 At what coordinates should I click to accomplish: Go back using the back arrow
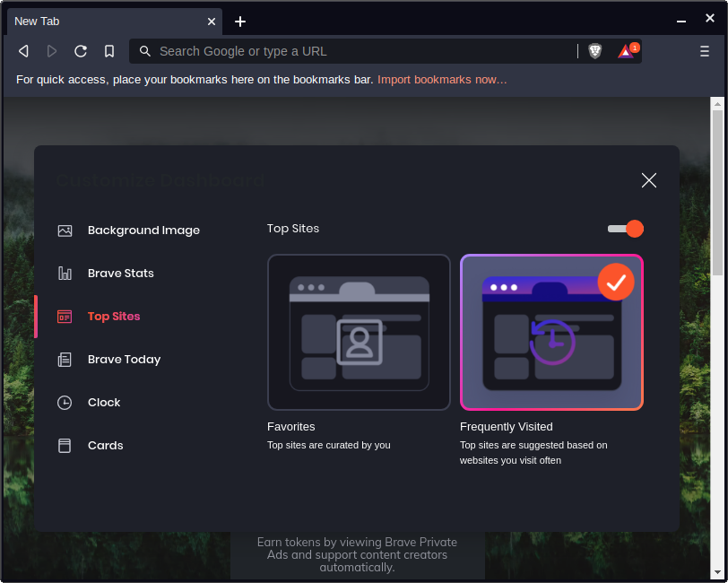(24, 51)
